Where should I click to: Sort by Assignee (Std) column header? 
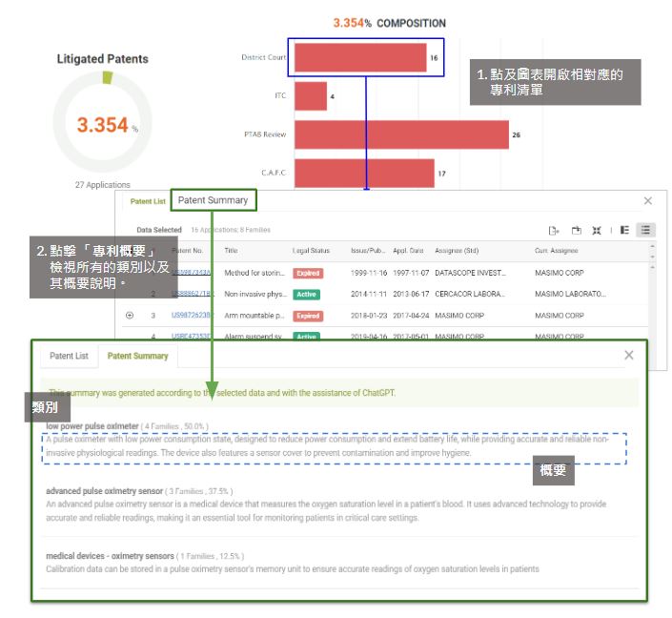click(x=457, y=251)
